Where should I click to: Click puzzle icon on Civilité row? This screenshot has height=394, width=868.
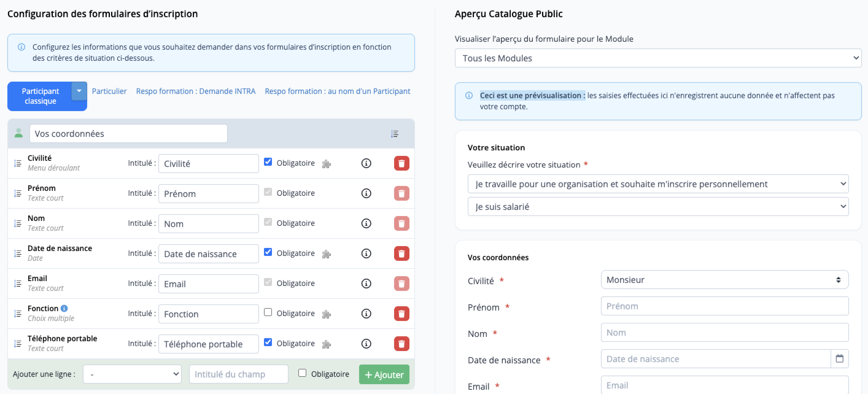tap(326, 164)
